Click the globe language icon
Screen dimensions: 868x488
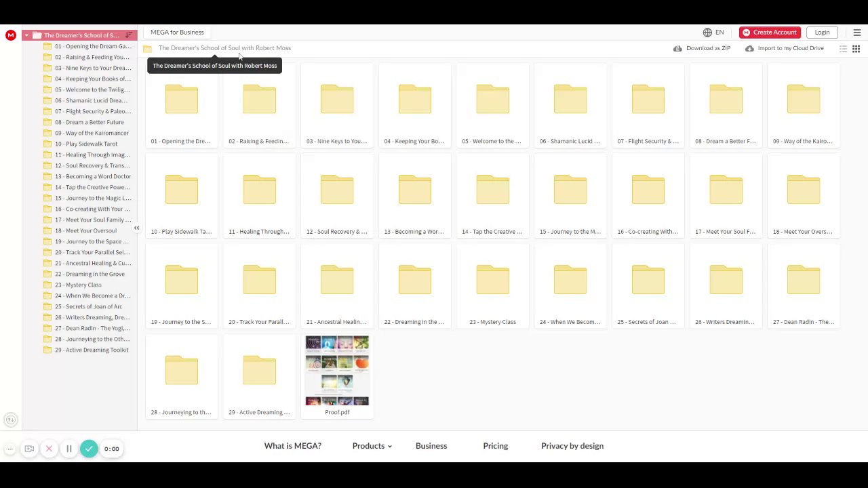pyautogui.click(x=707, y=33)
